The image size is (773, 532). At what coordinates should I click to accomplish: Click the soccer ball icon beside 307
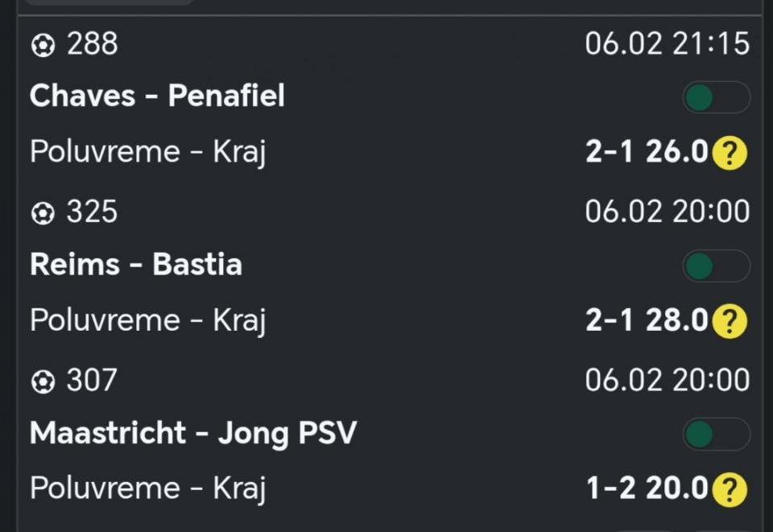(42, 381)
